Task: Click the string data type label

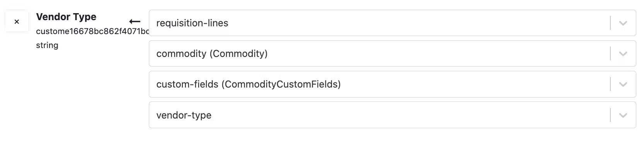Action: point(47,45)
